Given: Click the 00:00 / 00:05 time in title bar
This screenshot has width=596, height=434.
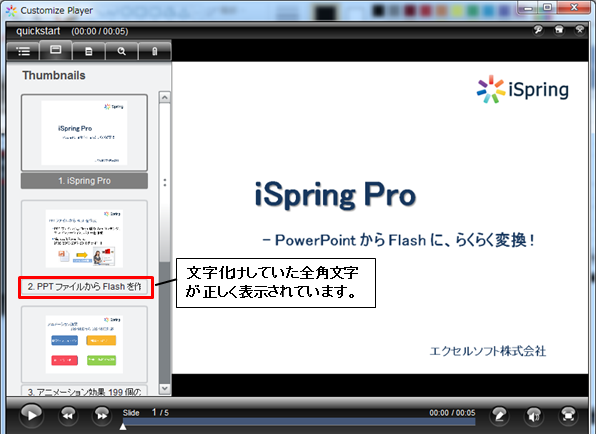Looking at the screenshot, I should (100, 31).
